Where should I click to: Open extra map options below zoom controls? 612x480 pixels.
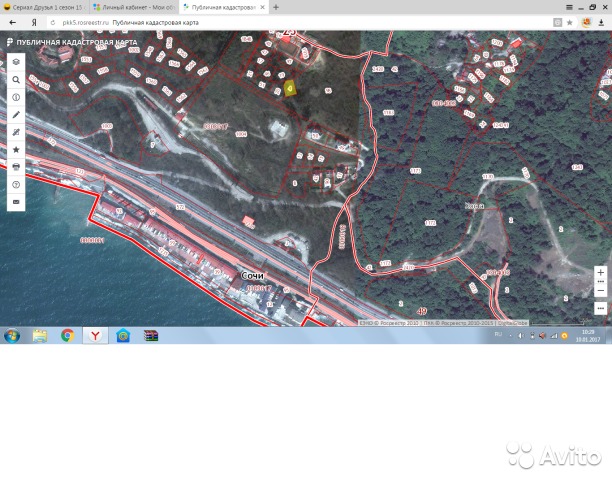(x=601, y=308)
